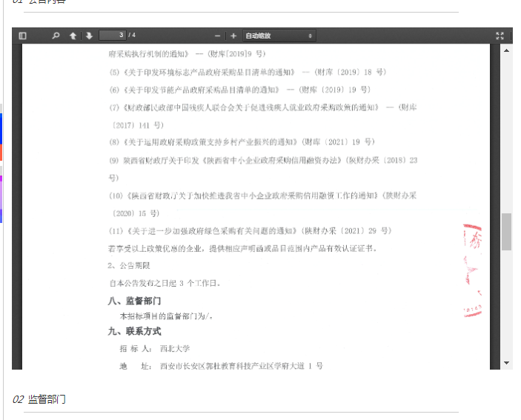Click the page number input field
The image size is (521, 420).
click(x=112, y=36)
